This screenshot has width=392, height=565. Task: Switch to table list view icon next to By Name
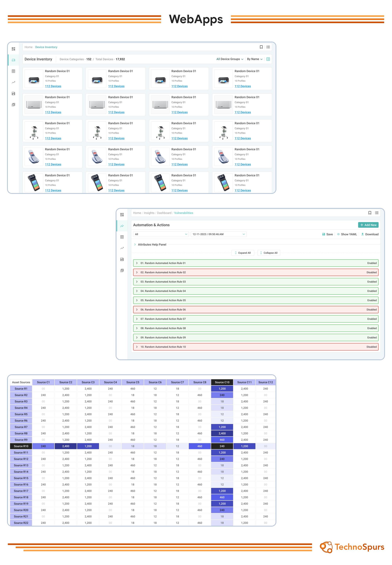tap(268, 59)
